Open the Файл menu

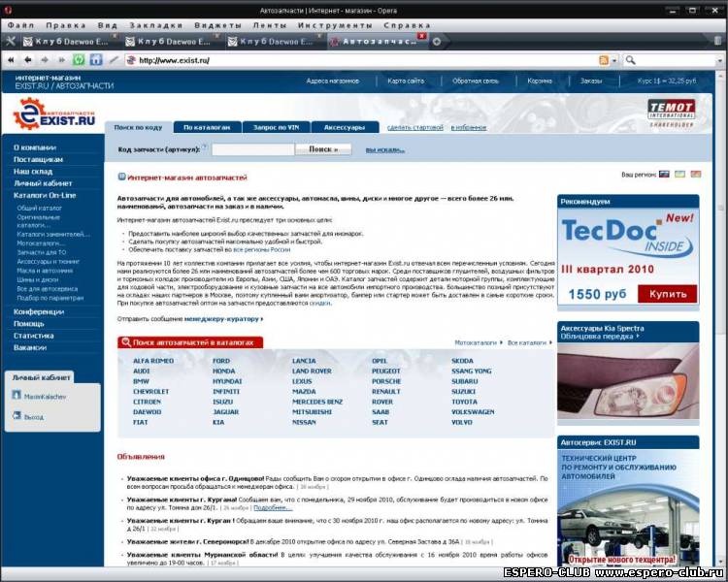point(21,25)
